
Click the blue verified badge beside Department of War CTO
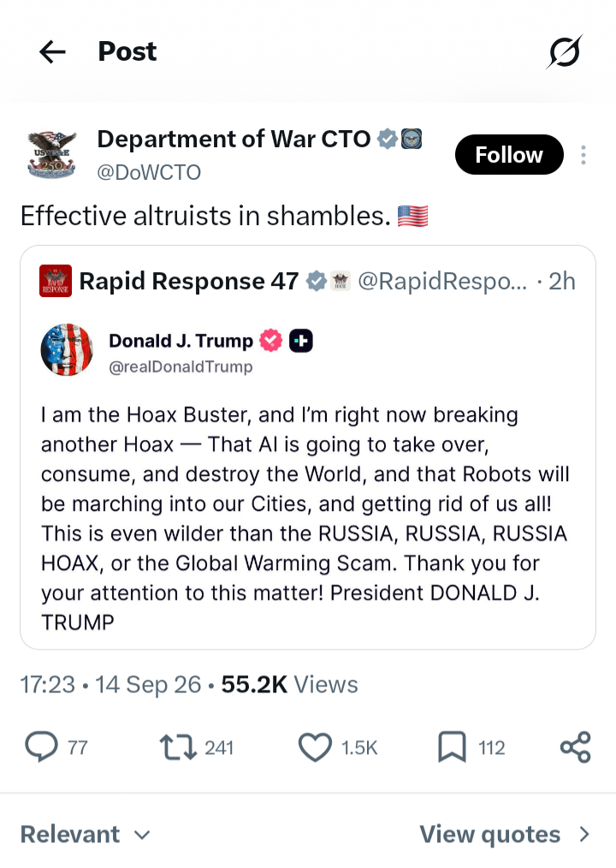388,139
